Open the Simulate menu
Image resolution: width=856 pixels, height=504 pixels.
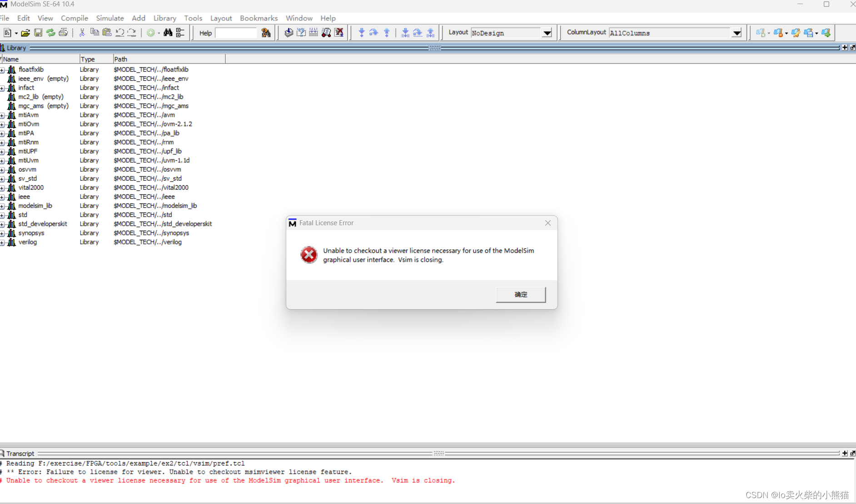click(109, 18)
